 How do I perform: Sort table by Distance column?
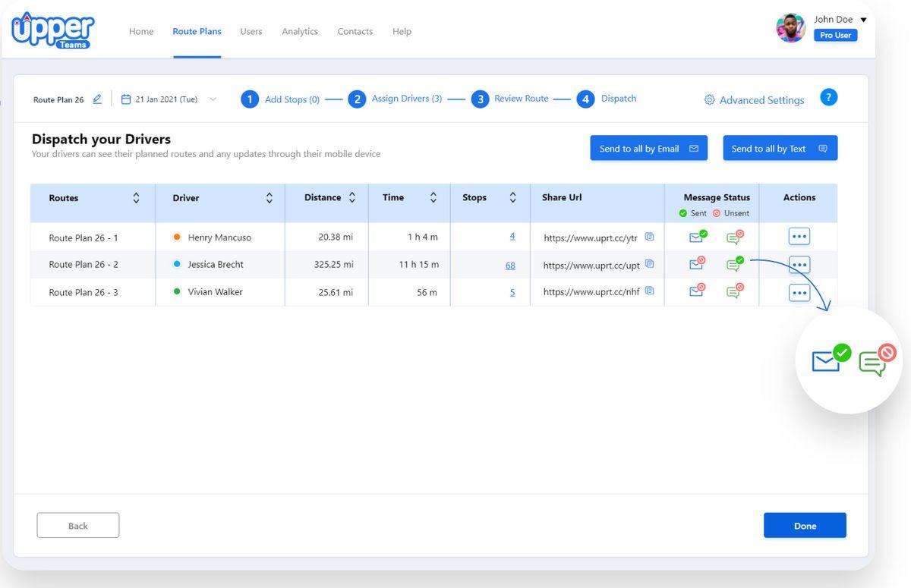pyautogui.click(x=352, y=197)
